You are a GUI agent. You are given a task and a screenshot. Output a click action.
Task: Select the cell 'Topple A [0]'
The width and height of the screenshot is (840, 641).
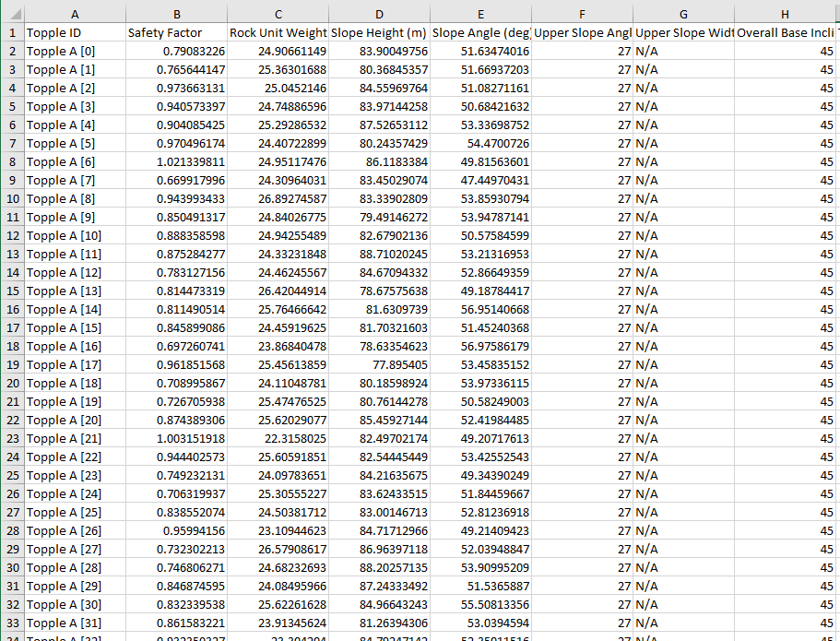click(75, 51)
